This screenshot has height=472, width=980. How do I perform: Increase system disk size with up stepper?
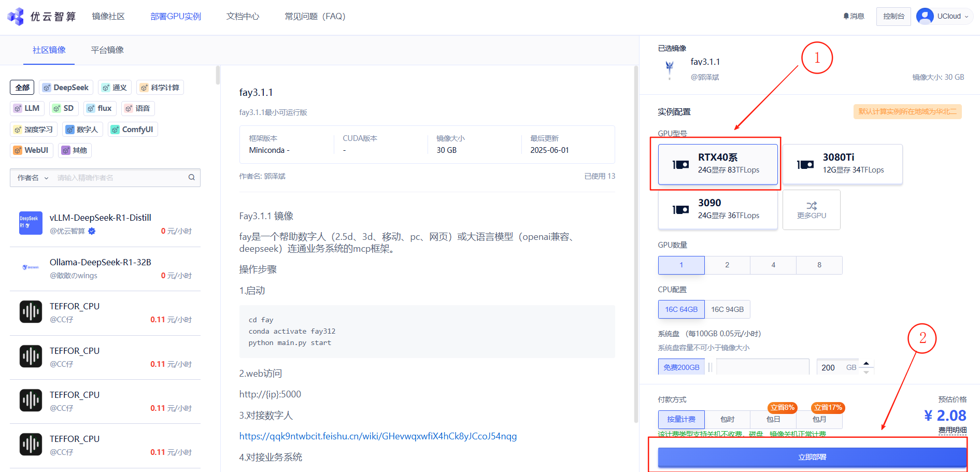click(866, 363)
